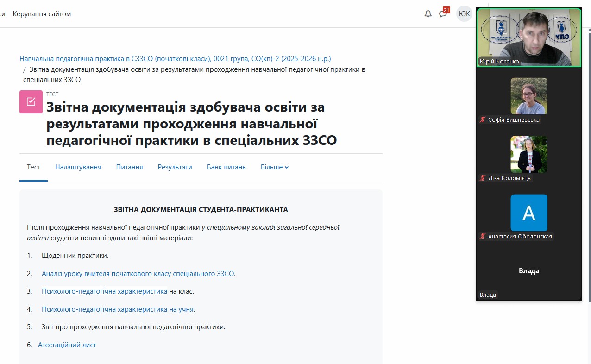The height and width of the screenshot is (364, 591).
Task: Expand the Більше dropdown menu
Action: coord(275,167)
